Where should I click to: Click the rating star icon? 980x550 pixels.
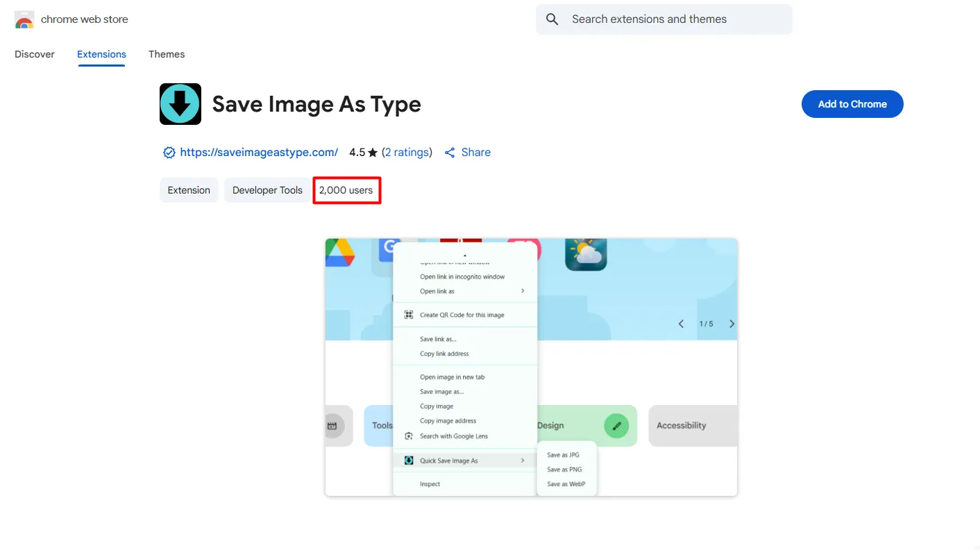(373, 153)
